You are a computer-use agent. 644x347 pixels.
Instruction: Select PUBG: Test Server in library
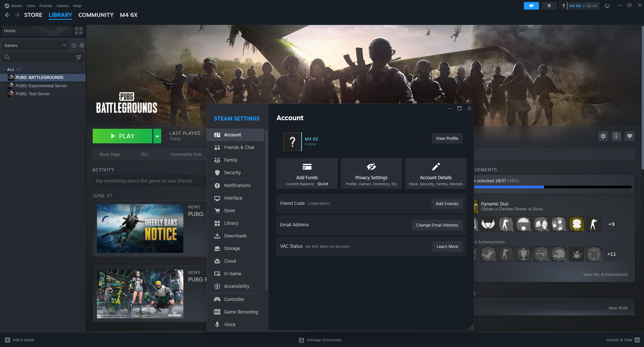43,94
